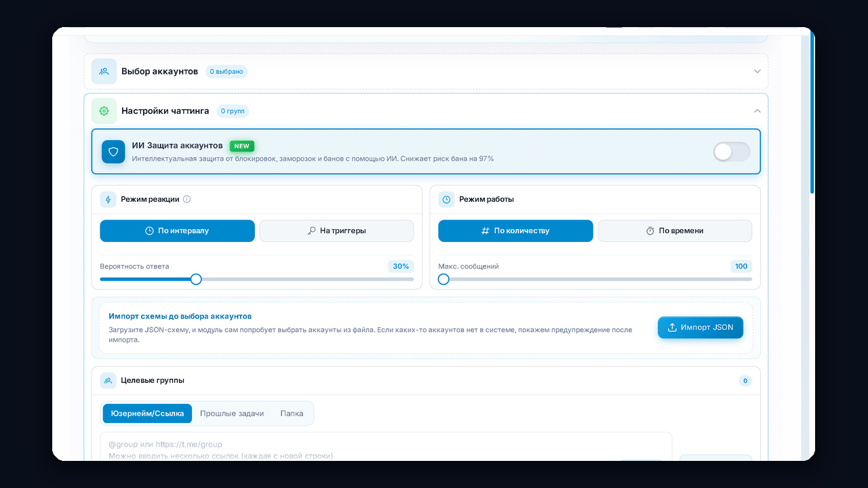Click the group username or link text field

click(x=386, y=447)
